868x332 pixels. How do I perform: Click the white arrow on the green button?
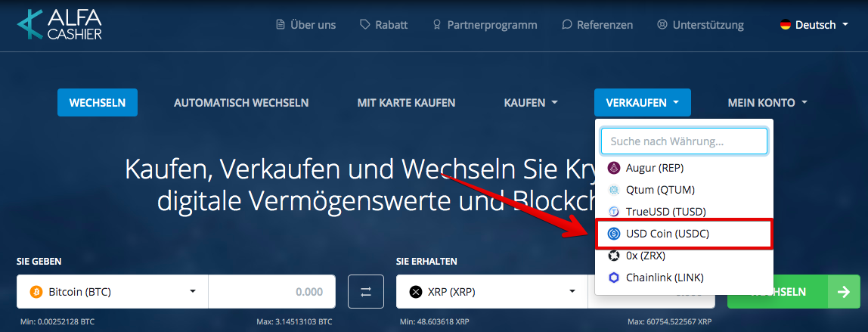(x=845, y=292)
